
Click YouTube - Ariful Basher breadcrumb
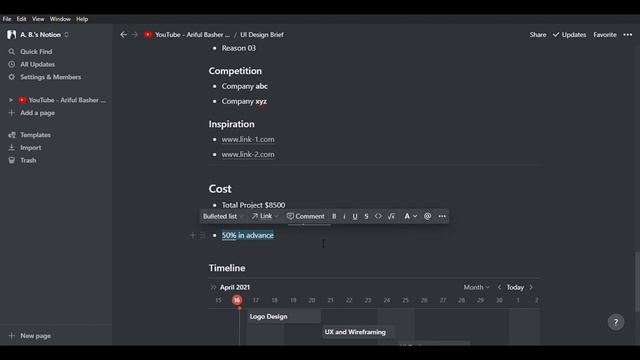click(187, 35)
